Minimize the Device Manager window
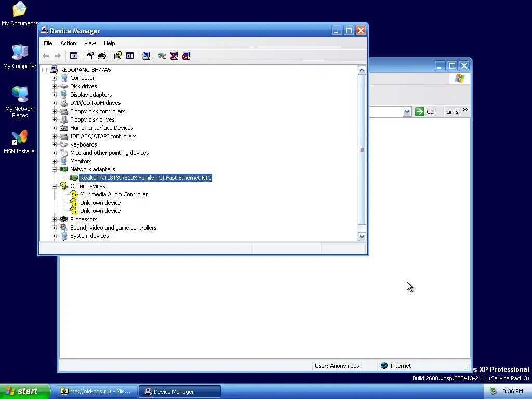Screen dimensions: 532x399 [336, 31]
